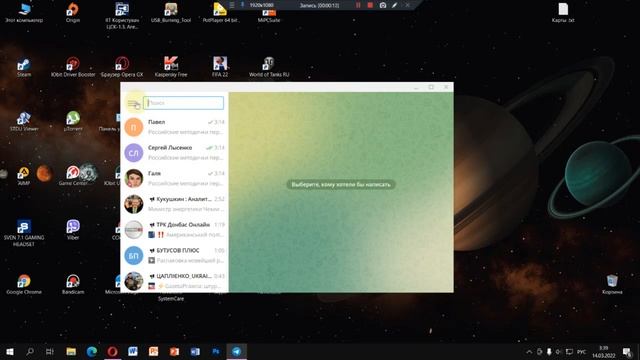640x360 pixels.
Task: Open the Windows notification center
Action: click(x=627, y=351)
